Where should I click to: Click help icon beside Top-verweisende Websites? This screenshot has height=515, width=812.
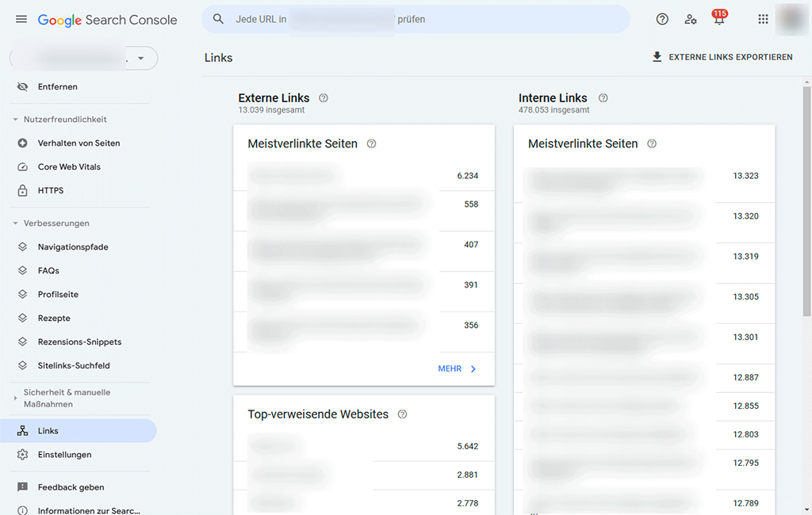point(403,414)
